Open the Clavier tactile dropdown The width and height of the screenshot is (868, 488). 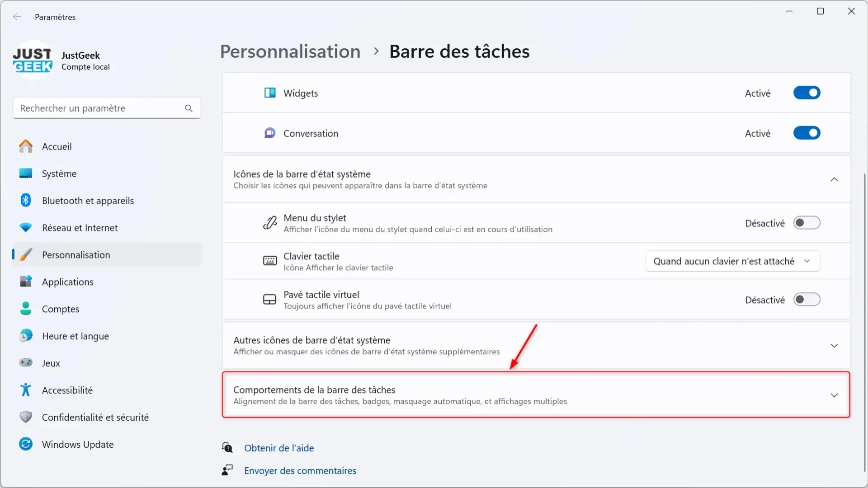point(732,261)
